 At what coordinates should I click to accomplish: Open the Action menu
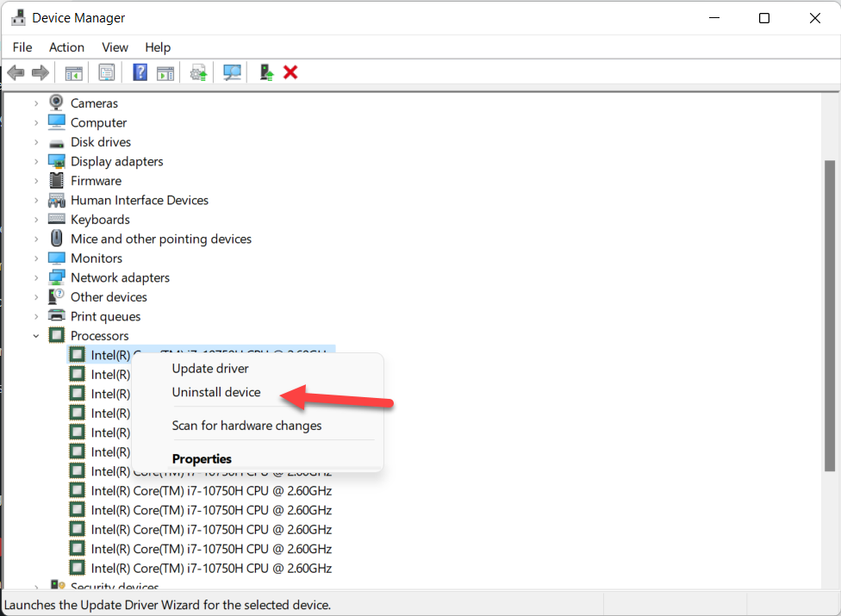point(66,47)
